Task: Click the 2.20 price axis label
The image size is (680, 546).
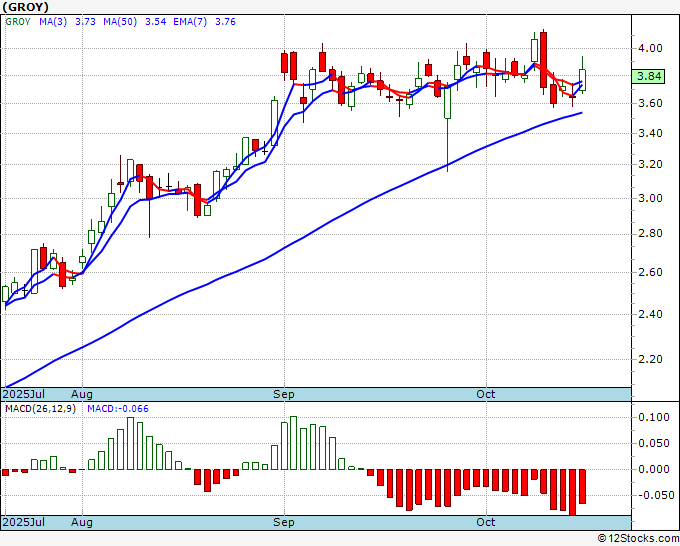Action: tap(650, 359)
